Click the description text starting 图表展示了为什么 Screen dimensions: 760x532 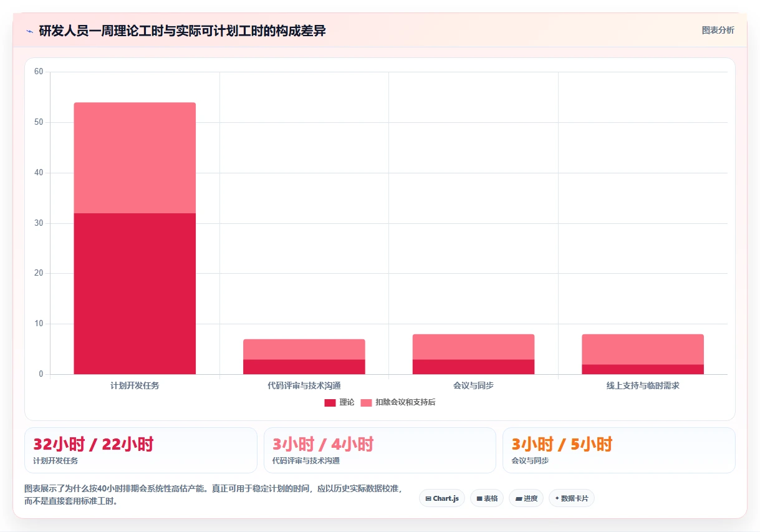pyautogui.click(x=213, y=495)
